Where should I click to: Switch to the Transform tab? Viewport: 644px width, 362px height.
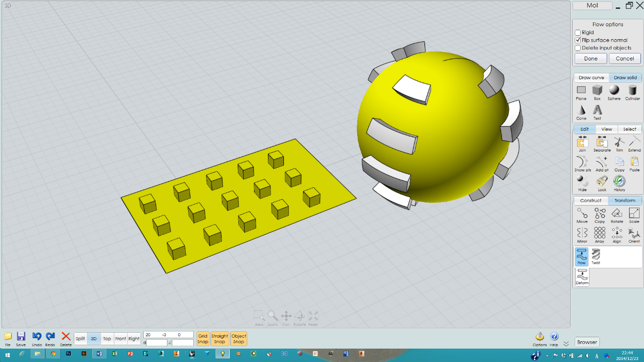pyautogui.click(x=625, y=201)
